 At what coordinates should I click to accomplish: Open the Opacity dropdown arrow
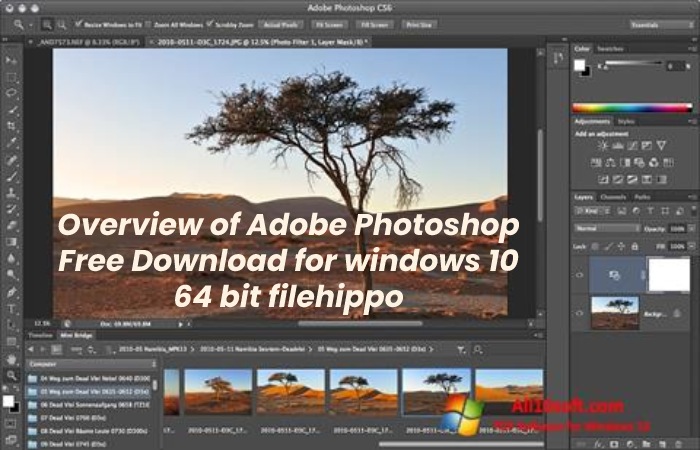pyautogui.click(x=692, y=228)
